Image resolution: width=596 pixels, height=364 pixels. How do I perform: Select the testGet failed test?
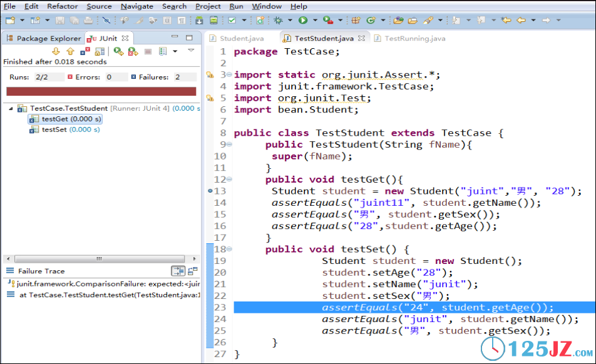(x=65, y=119)
